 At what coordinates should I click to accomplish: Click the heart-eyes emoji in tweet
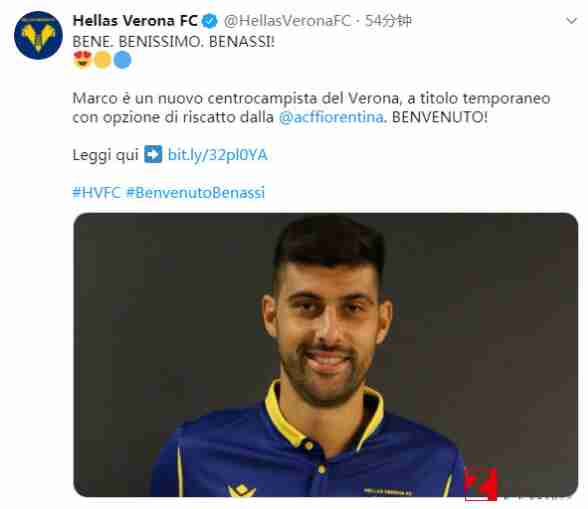(x=83, y=60)
